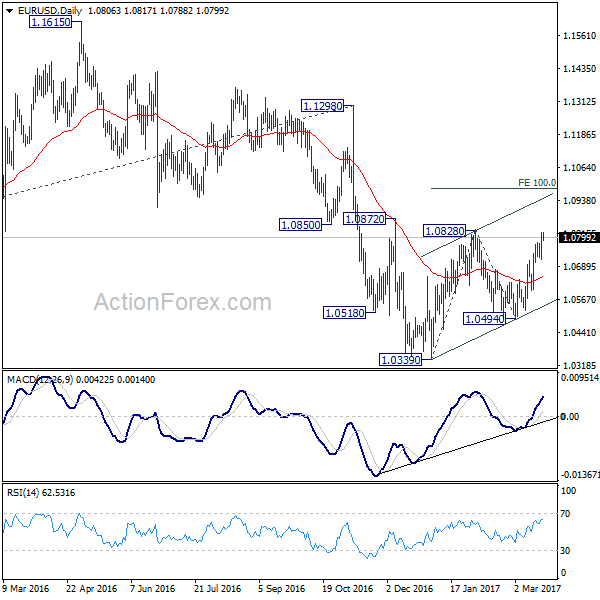Click the 22 Apr 2016 date label
Viewport: 600px width, 600px height.
(x=91, y=589)
